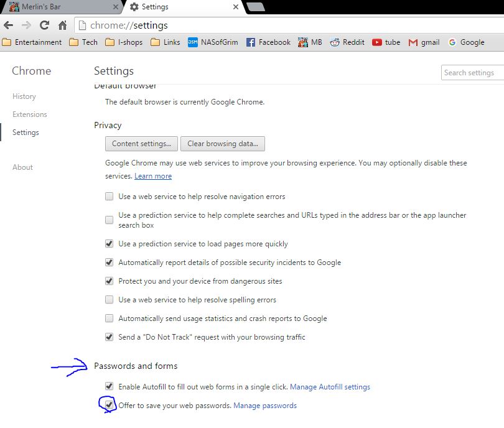This screenshot has width=504, height=428.
Task: Open the Manage passwords link
Action: point(265,406)
